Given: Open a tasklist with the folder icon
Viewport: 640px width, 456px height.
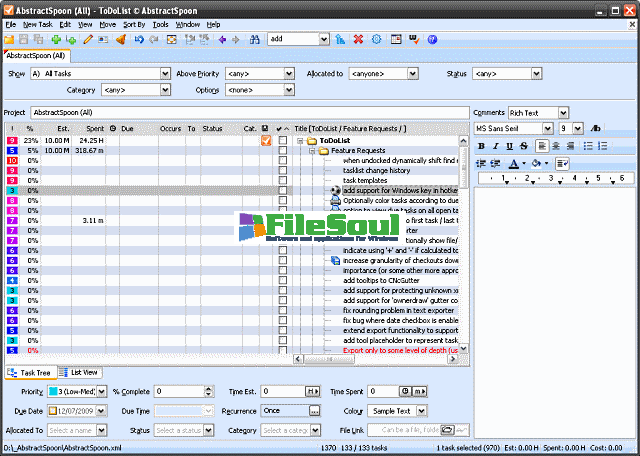Looking at the screenshot, I should 9,39.
